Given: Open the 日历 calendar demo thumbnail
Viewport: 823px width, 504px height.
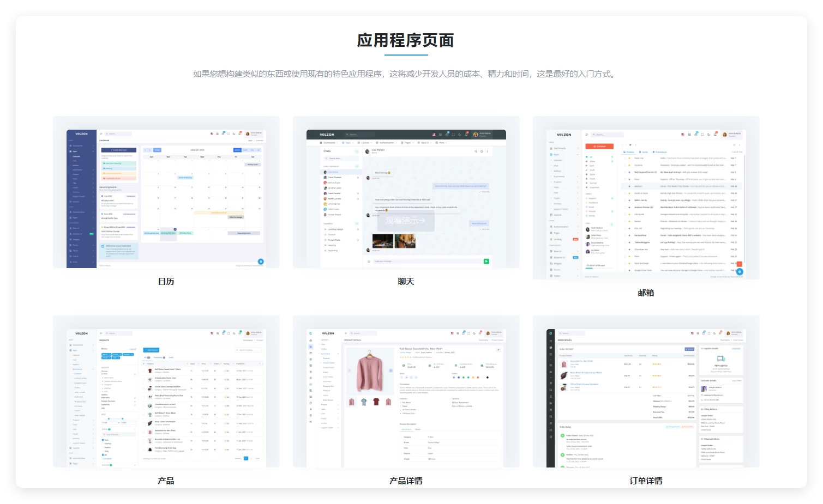Looking at the screenshot, I should point(166,192).
